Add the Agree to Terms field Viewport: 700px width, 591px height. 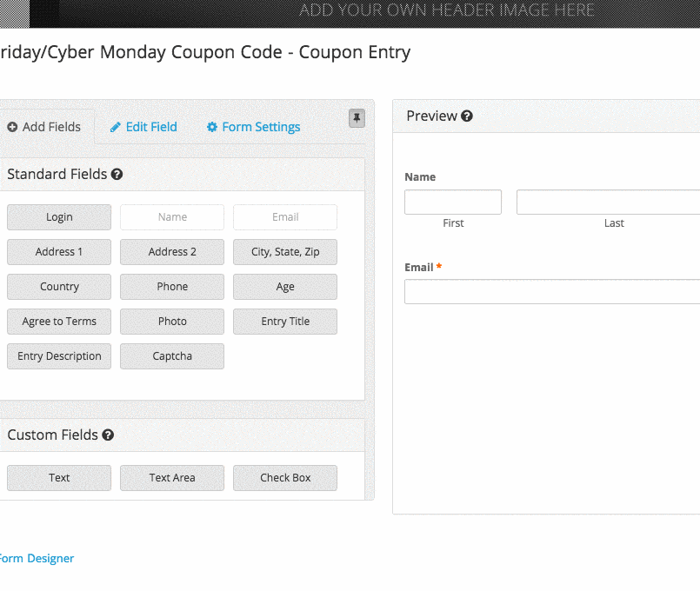coord(59,322)
